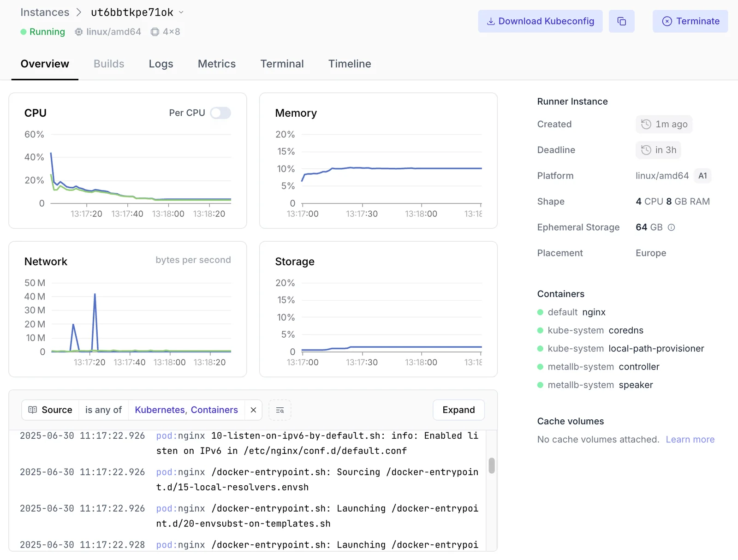The image size is (738, 560).
Task: Open the 'is any of' operator dropdown
Action: [x=103, y=410]
